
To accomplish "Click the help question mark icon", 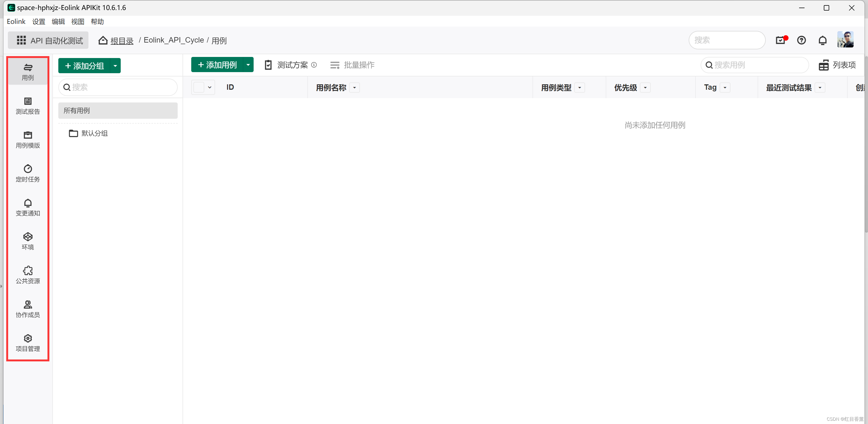I will point(801,40).
